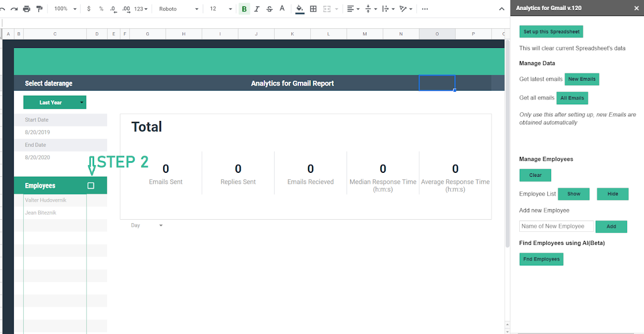
Task: Decrease decimal places
Action: click(x=113, y=9)
